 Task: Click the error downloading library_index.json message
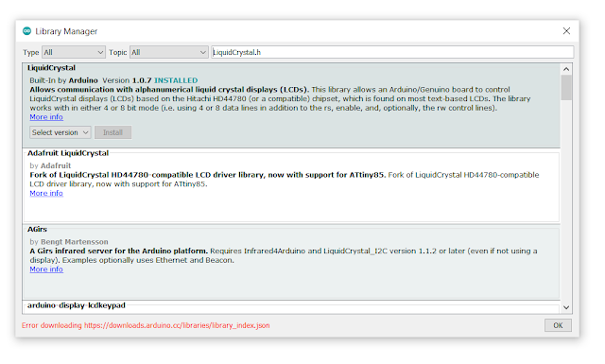click(146, 325)
